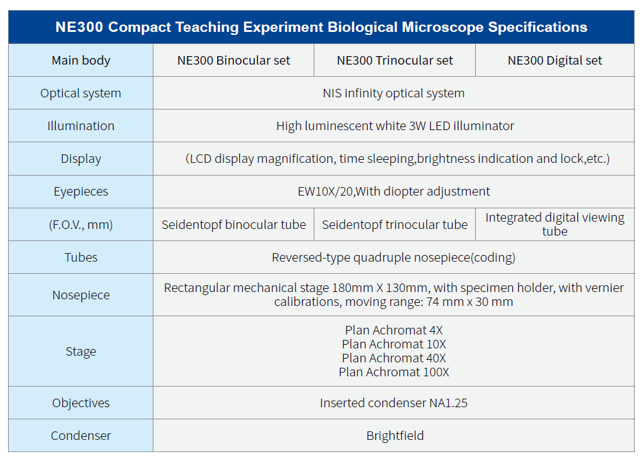This screenshot has width=643, height=462.
Task: Click the Optical system row label
Action: click(81, 93)
